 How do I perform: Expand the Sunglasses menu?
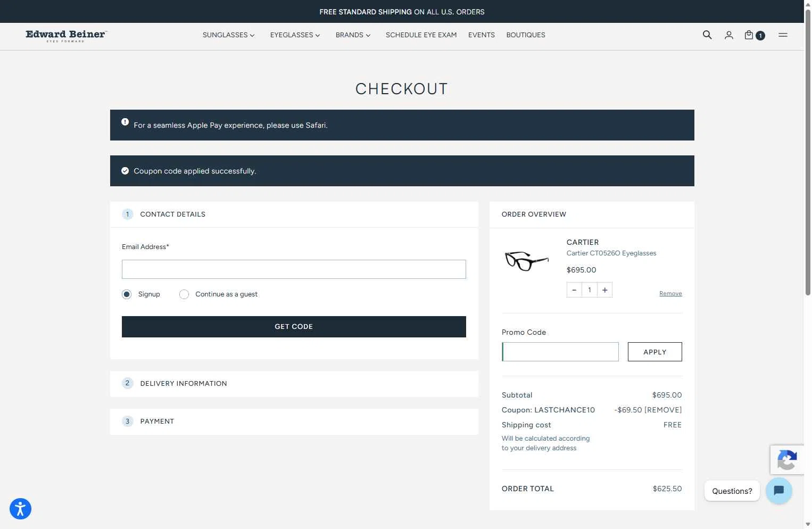228,35
